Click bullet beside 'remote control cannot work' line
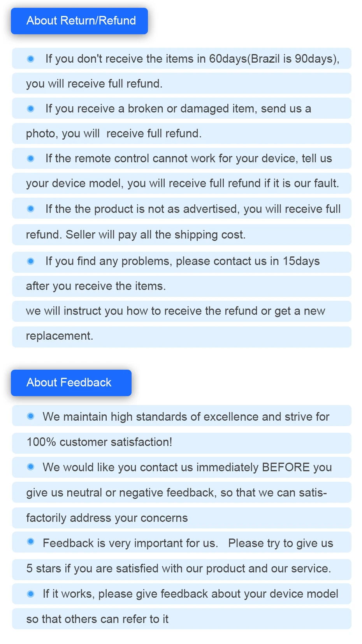The height and width of the screenshot is (644, 362). [31, 158]
